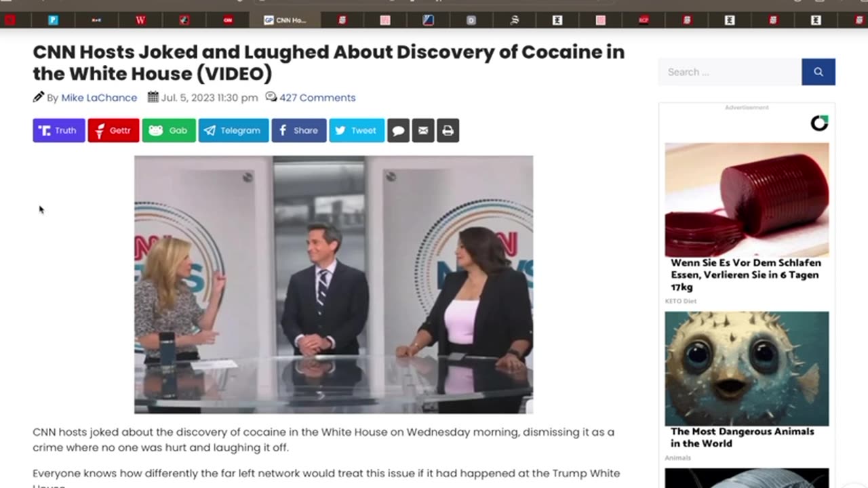Screen dimensions: 868x488
Task: Open the cranberry jelly ad image
Action: 747,200
